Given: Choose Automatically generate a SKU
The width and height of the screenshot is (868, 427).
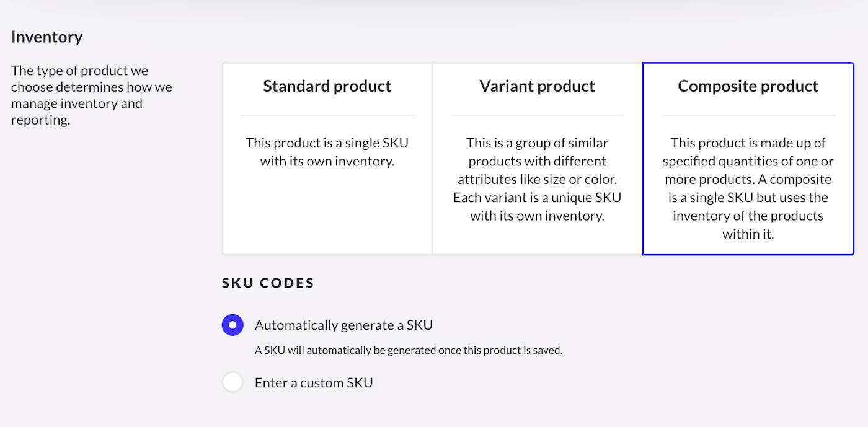Looking at the screenshot, I should (x=232, y=324).
